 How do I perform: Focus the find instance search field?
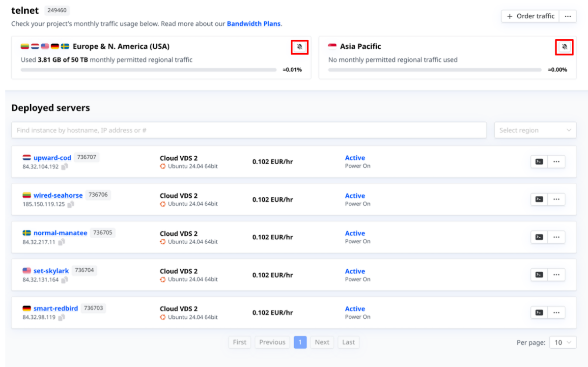pos(249,130)
